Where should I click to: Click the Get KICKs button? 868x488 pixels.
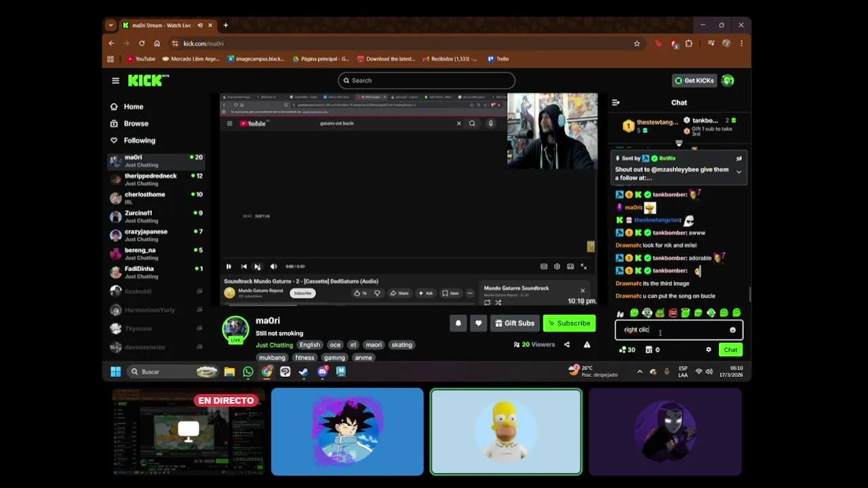click(x=694, y=81)
